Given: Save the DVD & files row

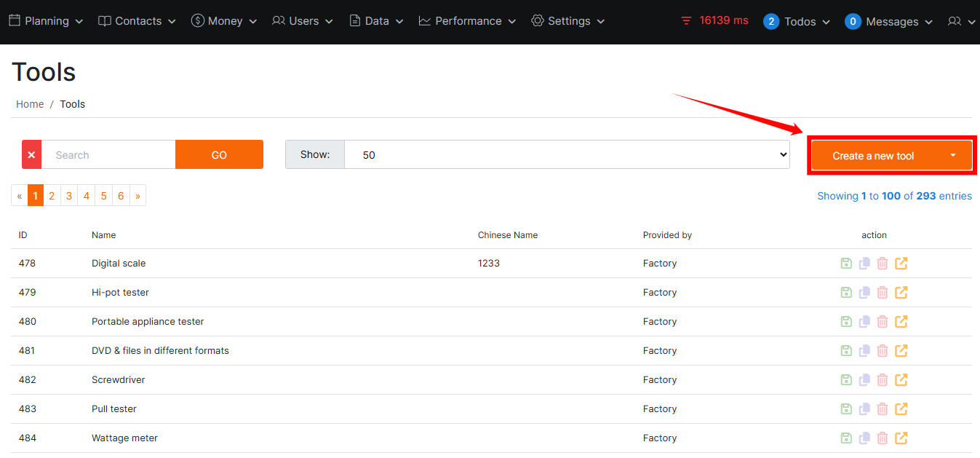Looking at the screenshot, I should point(845,351).
